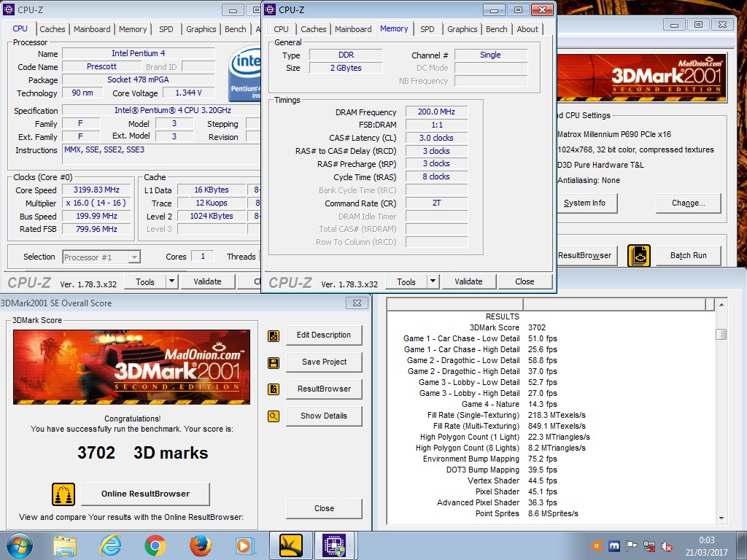Click the results list first column header

pyautogui.click(x=455, y=304)
